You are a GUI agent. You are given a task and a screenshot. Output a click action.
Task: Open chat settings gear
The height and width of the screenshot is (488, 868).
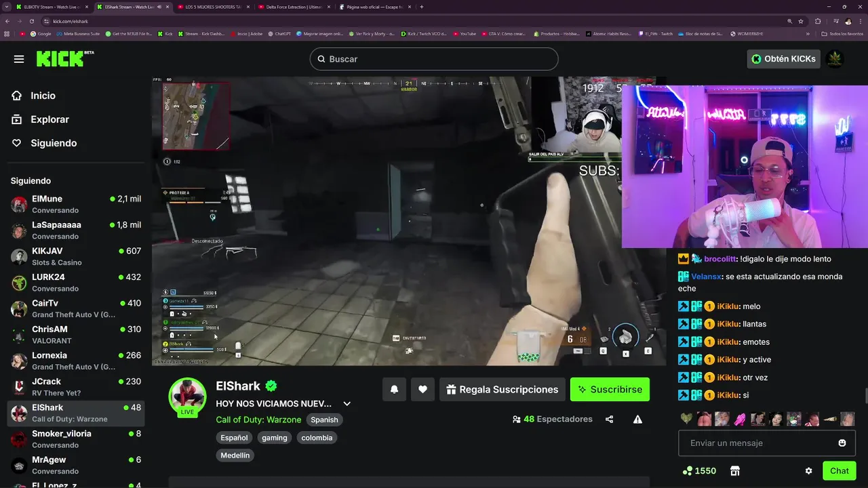808,471
